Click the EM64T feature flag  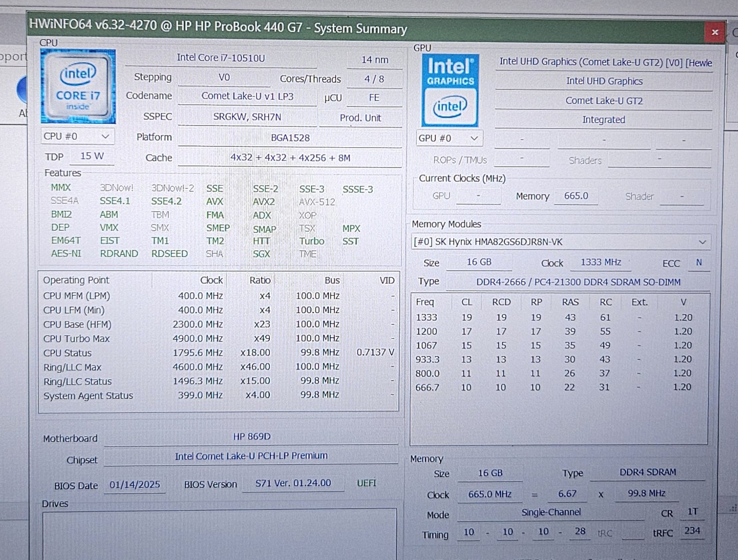click(65, 241)
